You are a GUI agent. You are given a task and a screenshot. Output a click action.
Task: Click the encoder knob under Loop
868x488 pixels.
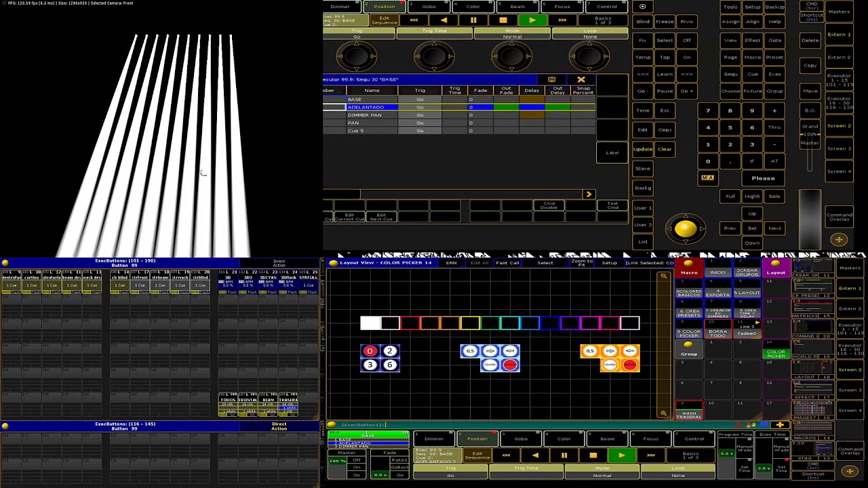[589, 56]
